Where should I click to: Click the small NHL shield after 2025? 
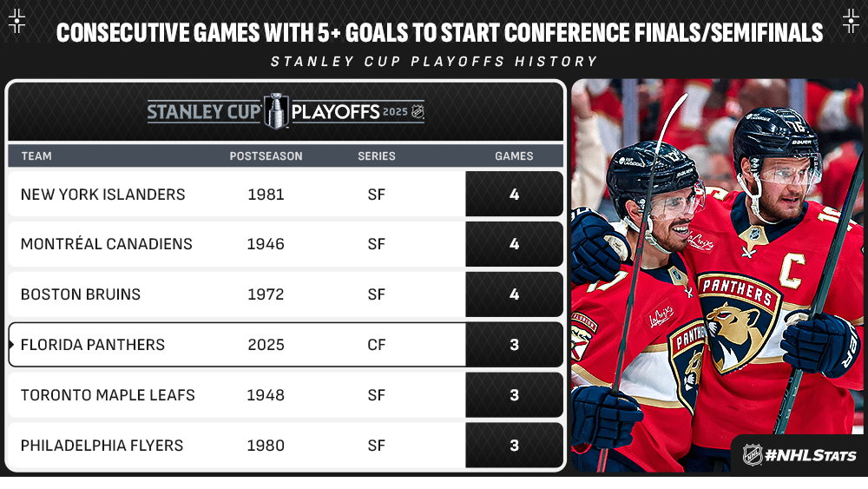(x=418, y=112)
